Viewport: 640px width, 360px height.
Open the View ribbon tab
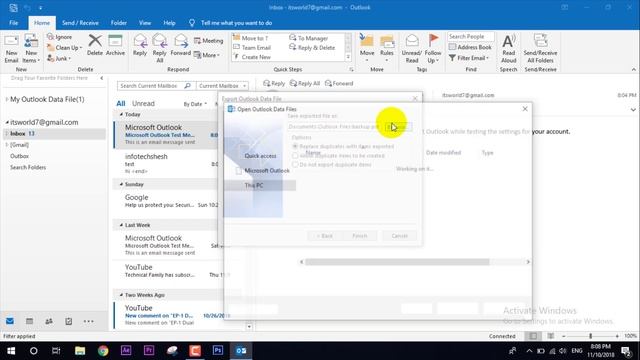[144, 23]
